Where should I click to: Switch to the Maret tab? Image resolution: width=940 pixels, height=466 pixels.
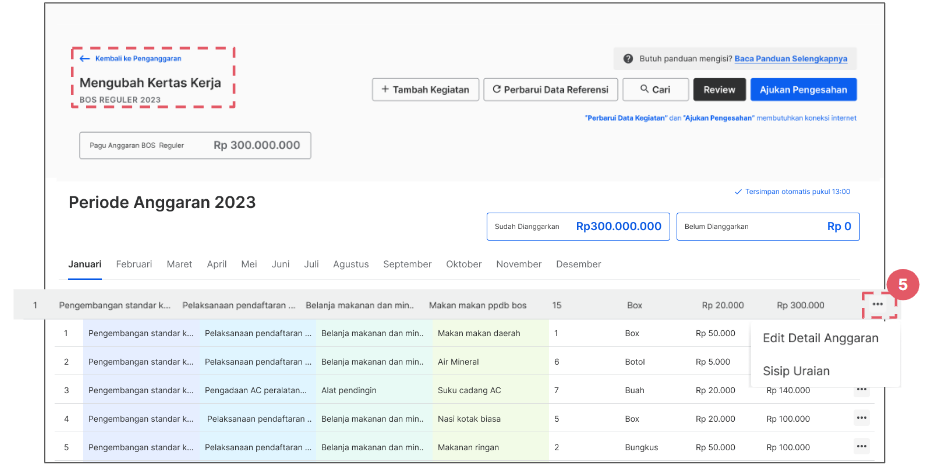click(179, 264)
